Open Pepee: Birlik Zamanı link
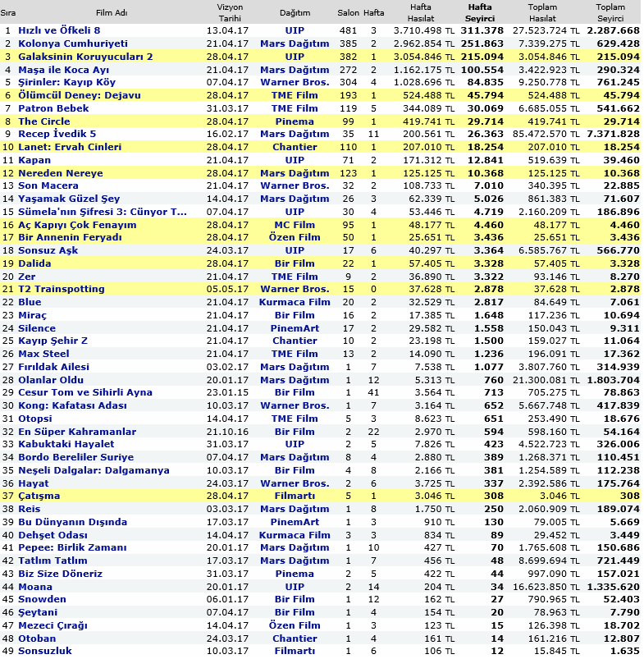This screenshot has width=644, height=659. (72, 547)
